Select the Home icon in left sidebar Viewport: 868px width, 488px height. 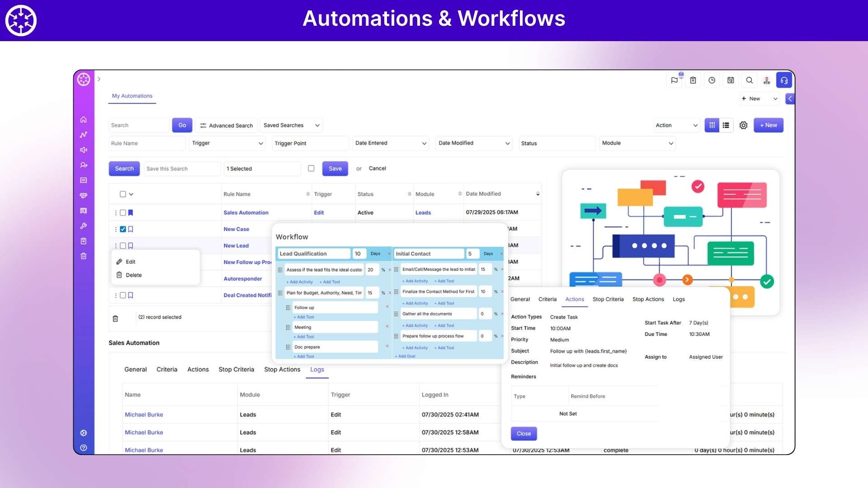click(84, 119)
